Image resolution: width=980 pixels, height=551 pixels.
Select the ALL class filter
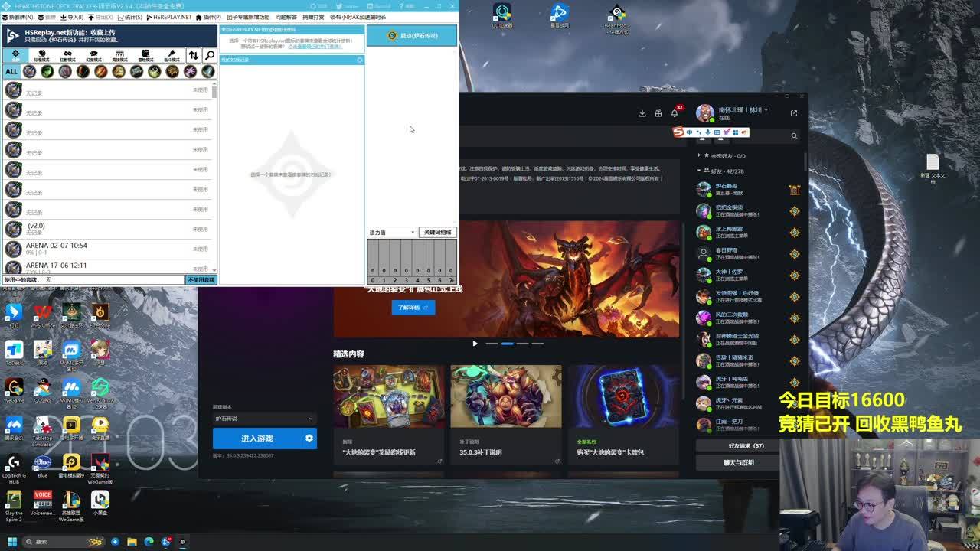pyautogui.click(x=11, y=71)
